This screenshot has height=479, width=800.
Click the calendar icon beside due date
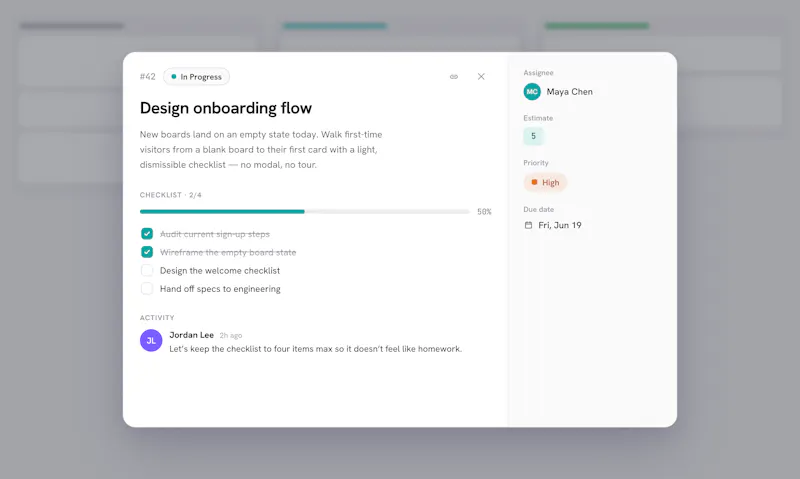528,225
